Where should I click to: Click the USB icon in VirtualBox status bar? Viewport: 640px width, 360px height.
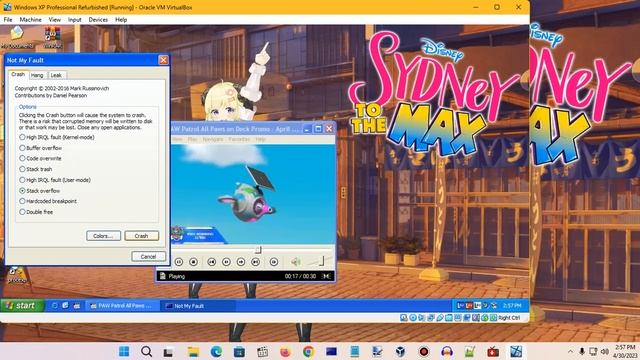[x=440, y=318]
